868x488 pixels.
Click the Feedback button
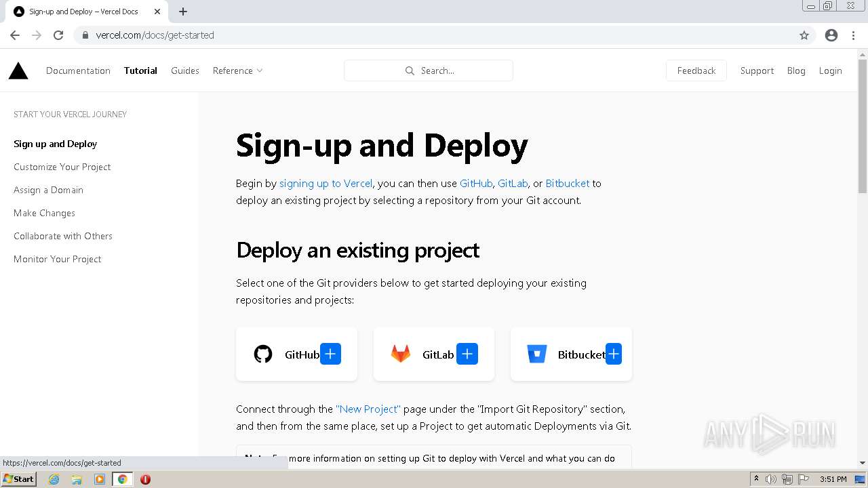[696, 70]
